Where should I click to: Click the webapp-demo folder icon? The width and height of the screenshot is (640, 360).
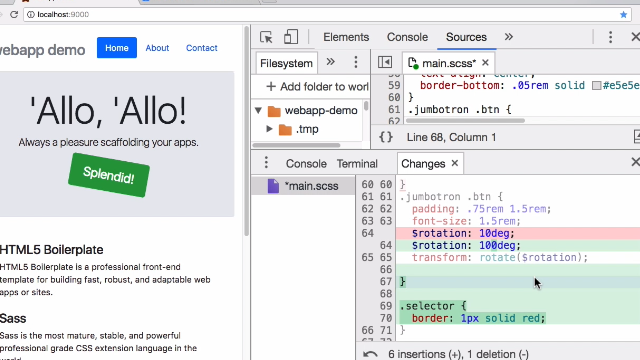coord(274,111)
